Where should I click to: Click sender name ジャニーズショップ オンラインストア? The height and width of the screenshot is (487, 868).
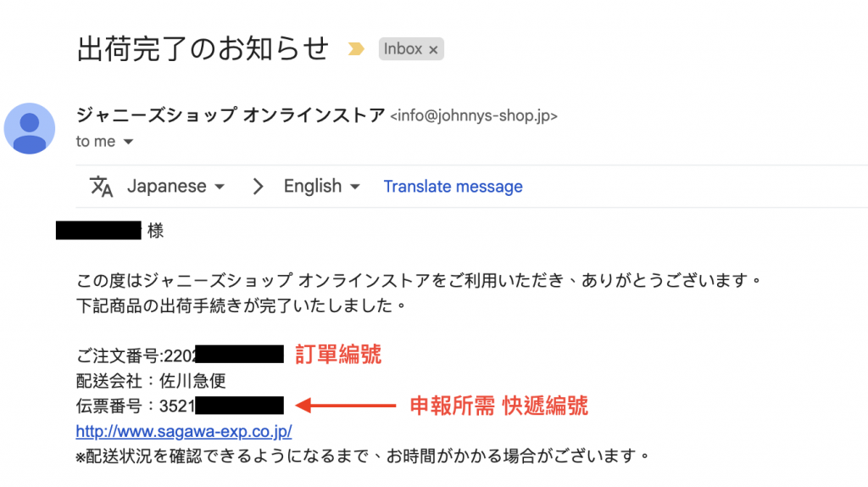(230, 116)
